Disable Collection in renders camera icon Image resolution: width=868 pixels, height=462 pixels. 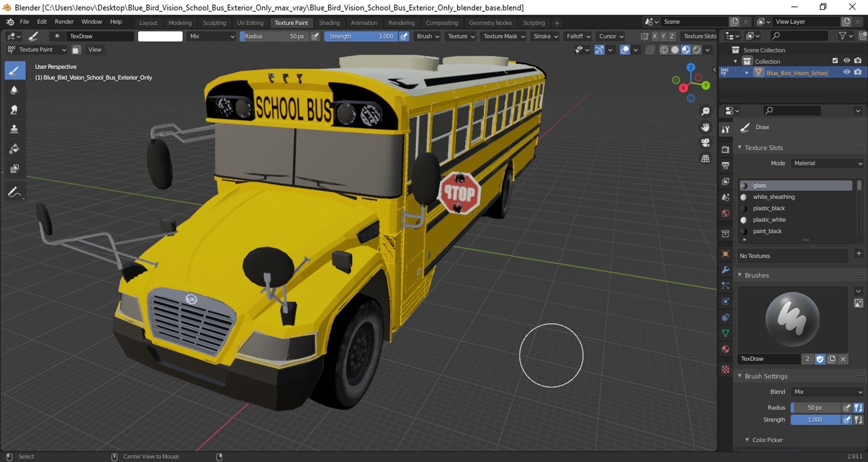click(858, 61)
